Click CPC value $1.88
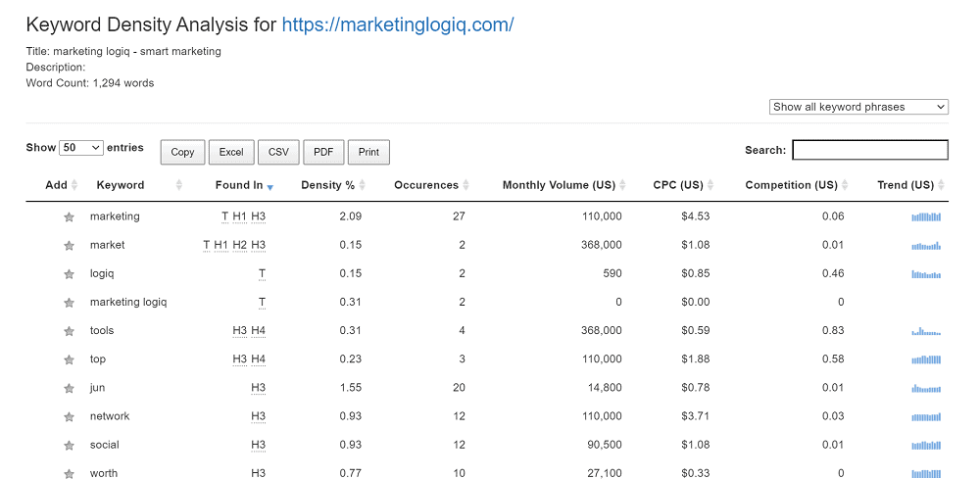Image resolution: width=980 pixels, height=479 pixels. 696,359
